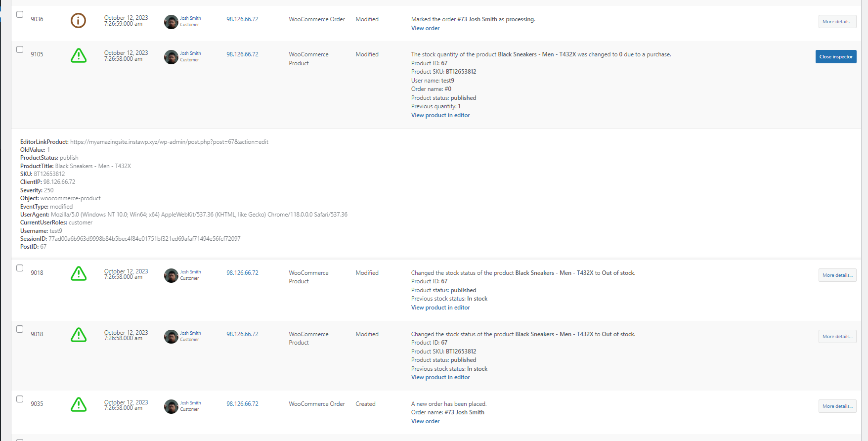Collapse details with the Close inspector button

point(835,57)
